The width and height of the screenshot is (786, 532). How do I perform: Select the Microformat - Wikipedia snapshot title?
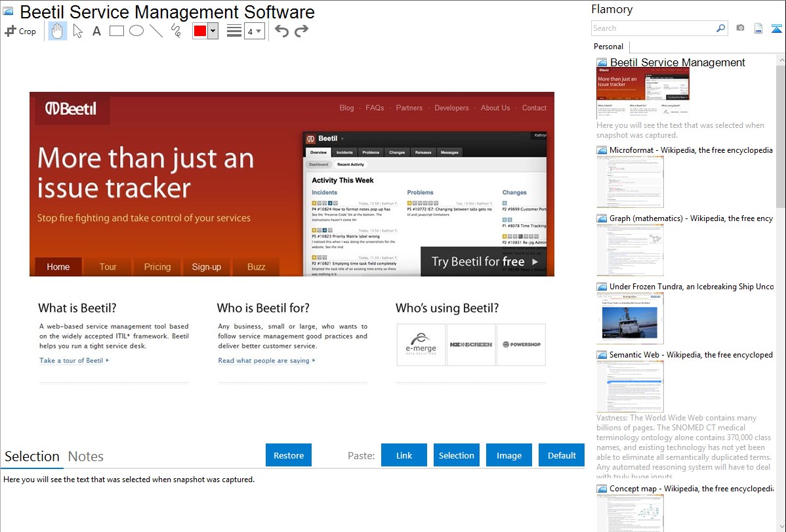coord(691,150)
